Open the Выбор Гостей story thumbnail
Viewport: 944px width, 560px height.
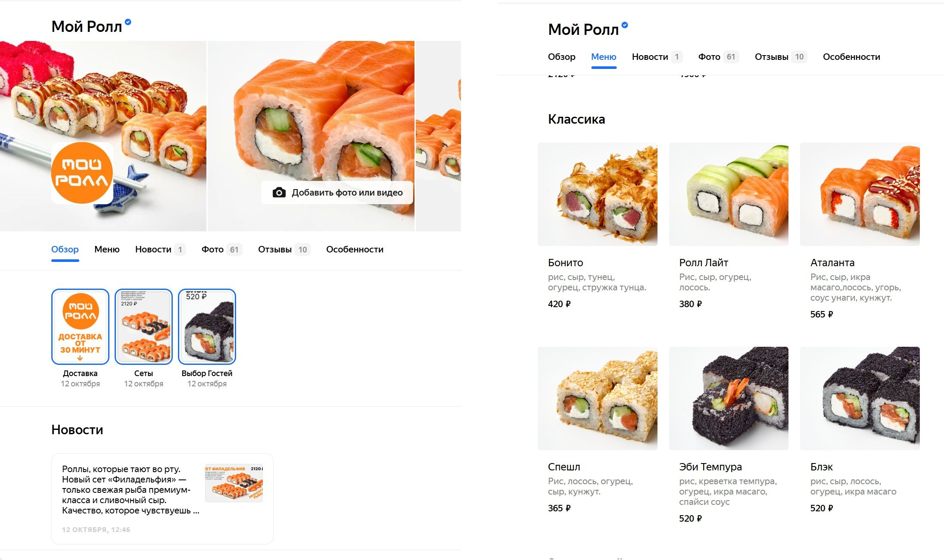pyautogui.click(x=207, y=327)
